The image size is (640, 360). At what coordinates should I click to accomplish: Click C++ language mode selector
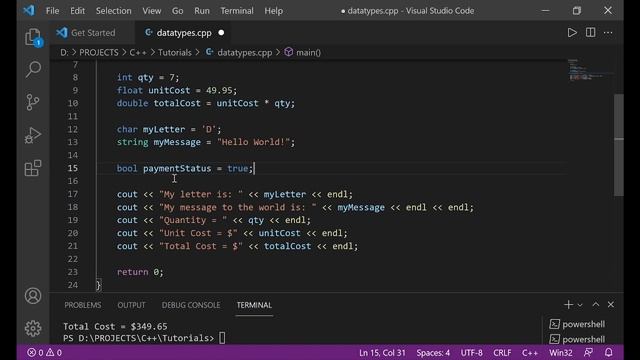[x=530, y=353]
